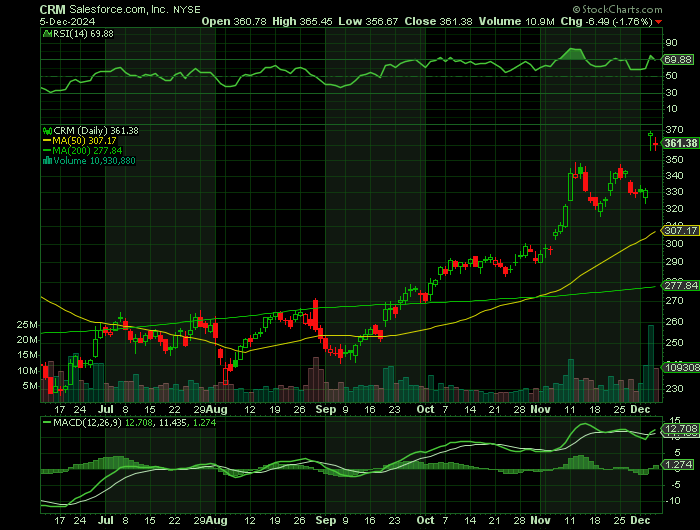Click the 277.84 MA(200) price tag

(x=680, y=286)
